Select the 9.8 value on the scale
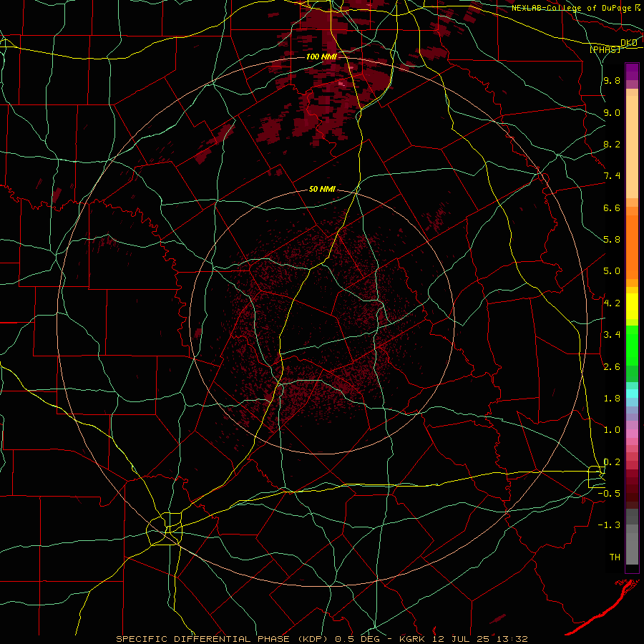 [612, 81]
